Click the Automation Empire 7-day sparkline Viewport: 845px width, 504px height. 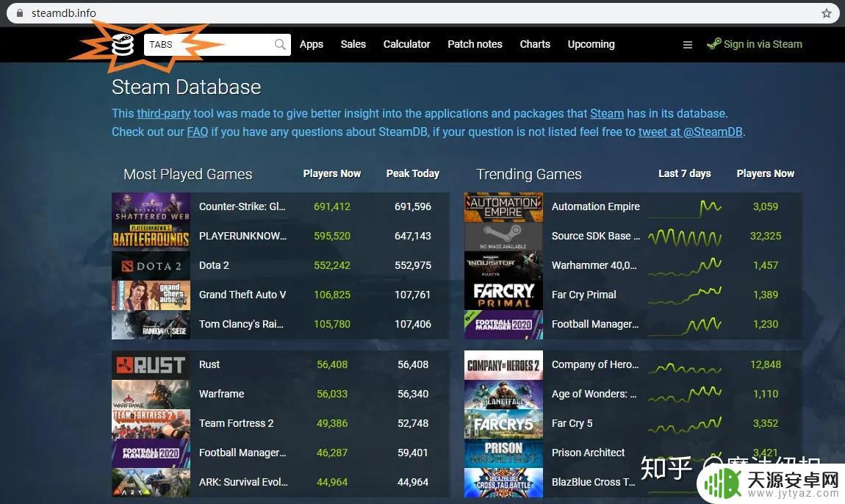(x=685, y=208)
